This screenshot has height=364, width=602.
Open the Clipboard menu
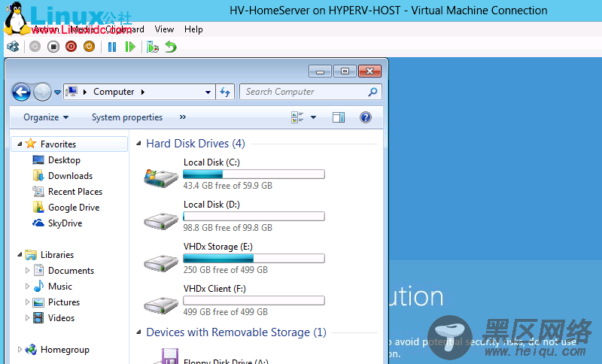coord(125,29)
